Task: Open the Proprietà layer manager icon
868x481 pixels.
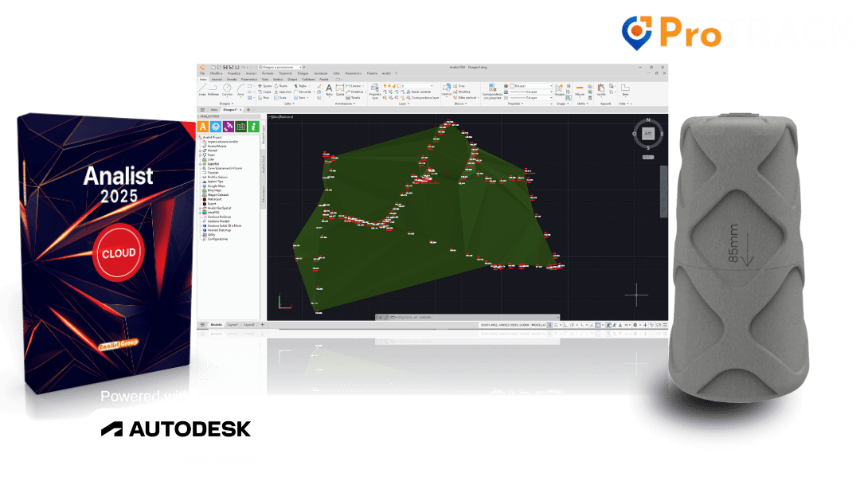Action: pos(375,89)
